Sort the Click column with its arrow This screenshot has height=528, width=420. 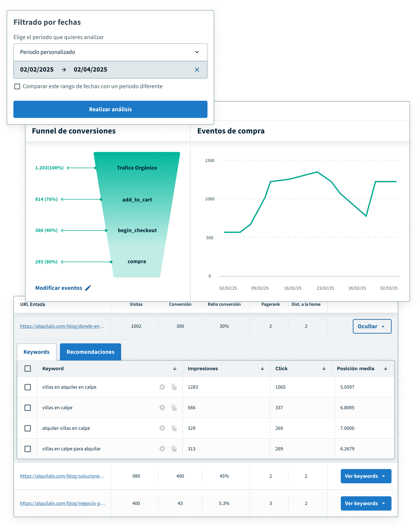click(x=324, y=368)
